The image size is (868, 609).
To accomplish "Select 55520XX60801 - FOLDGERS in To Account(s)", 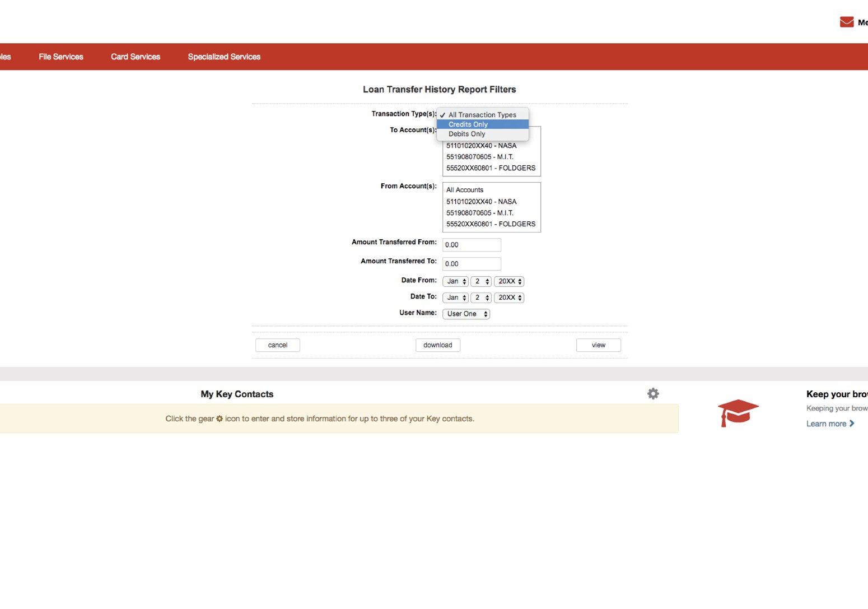I will (x=490, y=168).
